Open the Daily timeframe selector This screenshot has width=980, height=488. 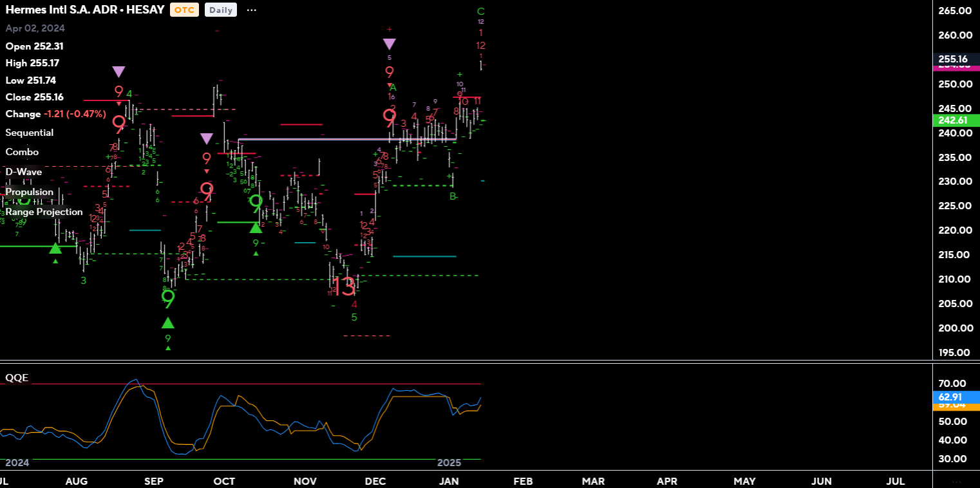click(221, 10)
